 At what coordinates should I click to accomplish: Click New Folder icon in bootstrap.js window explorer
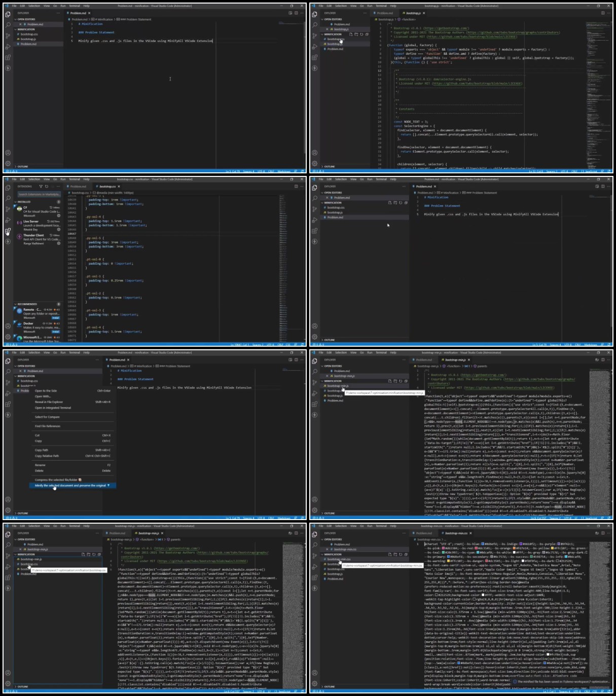[356, 34]
